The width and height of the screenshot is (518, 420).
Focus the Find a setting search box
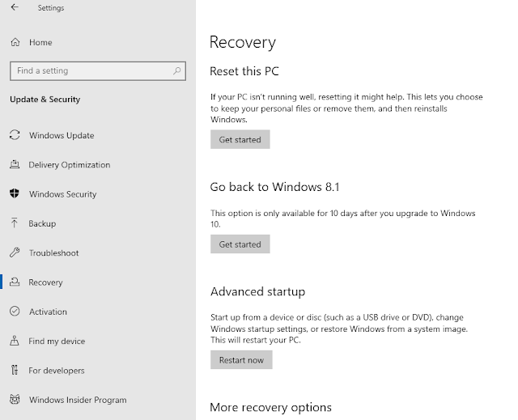[98, 70]
